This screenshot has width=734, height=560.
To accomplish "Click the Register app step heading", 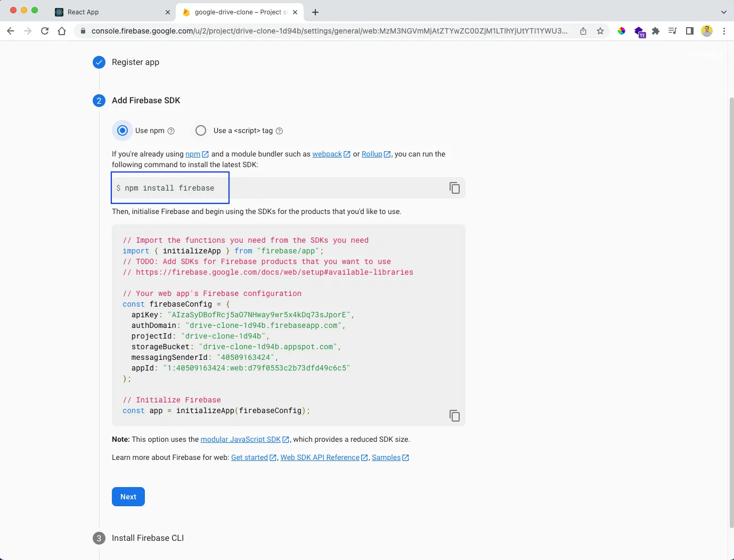I will (135, 62).
